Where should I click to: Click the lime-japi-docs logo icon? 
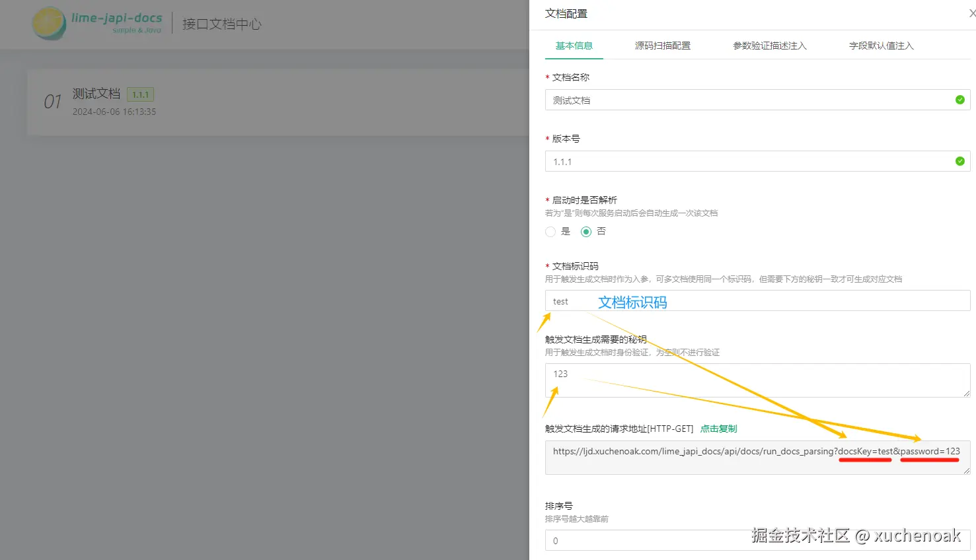(49, 23)
